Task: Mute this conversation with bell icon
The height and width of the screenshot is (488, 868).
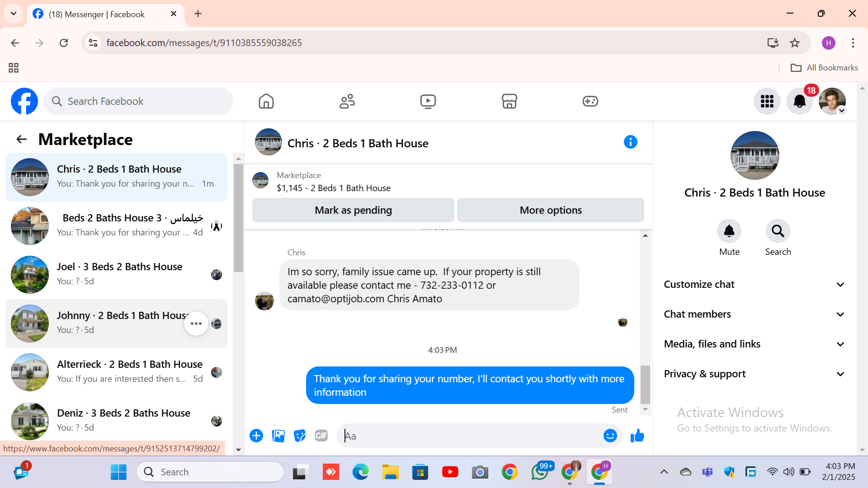Action: click(x=729, y=231)
